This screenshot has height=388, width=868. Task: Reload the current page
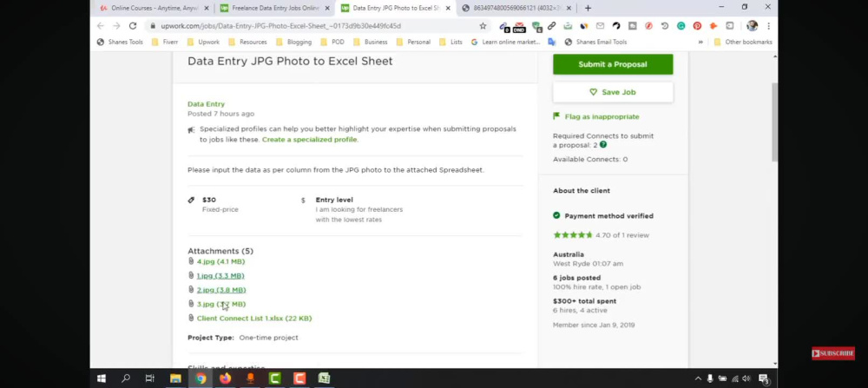[133, 26]
